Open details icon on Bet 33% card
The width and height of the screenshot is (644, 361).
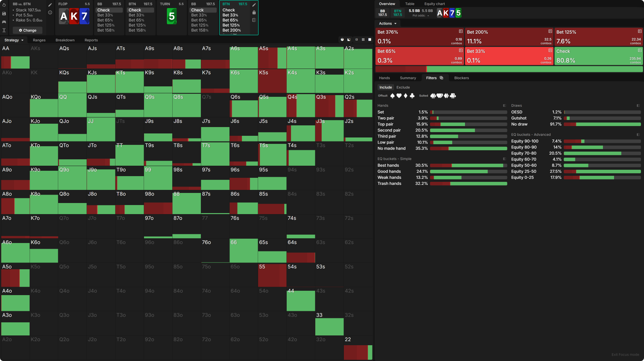(550, 50)
